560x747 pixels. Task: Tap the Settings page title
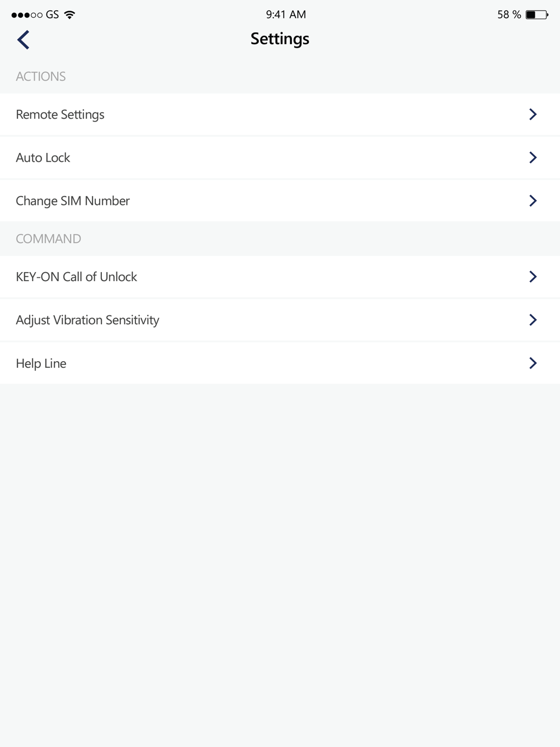[280, 39]
